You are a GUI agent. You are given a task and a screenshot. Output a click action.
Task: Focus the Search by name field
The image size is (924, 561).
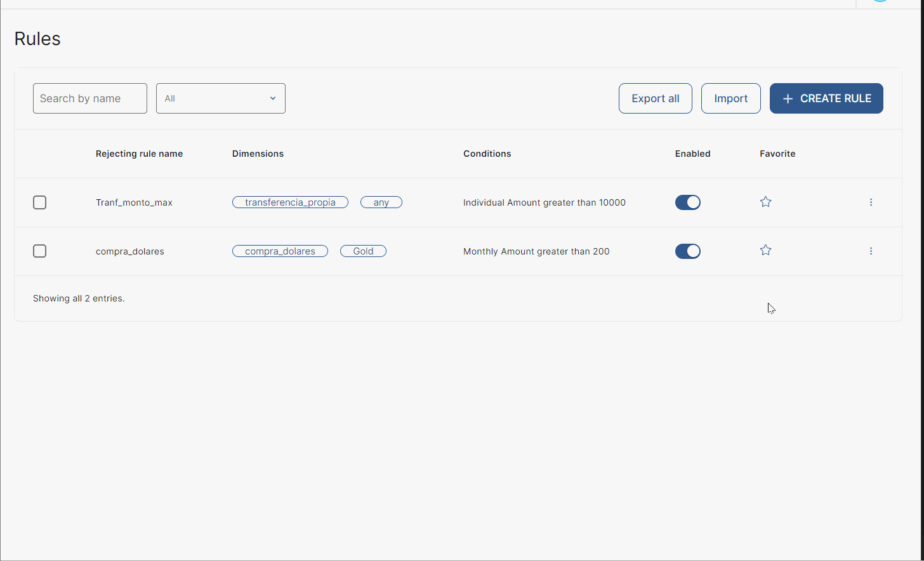coord(89,98)
